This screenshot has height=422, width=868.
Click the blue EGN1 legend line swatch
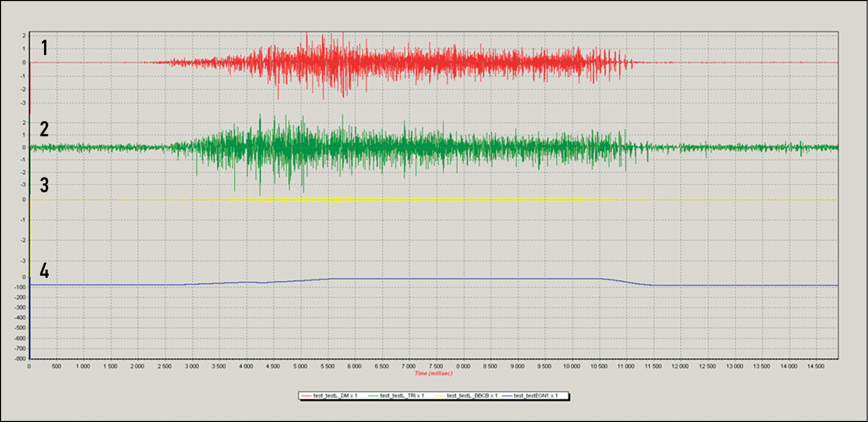click(x=507, y=396)
